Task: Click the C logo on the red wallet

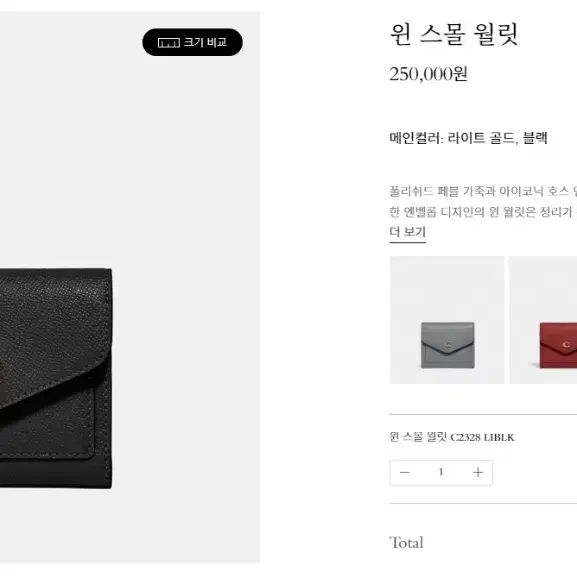Action: (x=567, y=344)
